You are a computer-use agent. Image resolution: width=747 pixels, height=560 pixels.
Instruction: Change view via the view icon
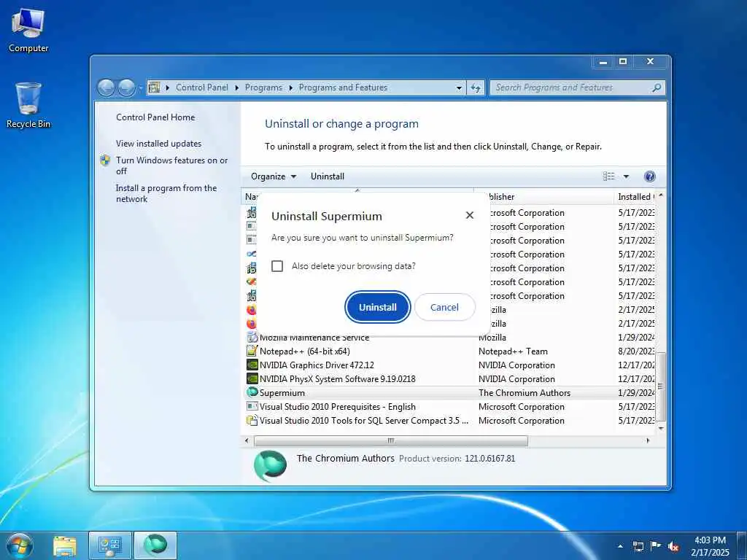click(609, 176)
